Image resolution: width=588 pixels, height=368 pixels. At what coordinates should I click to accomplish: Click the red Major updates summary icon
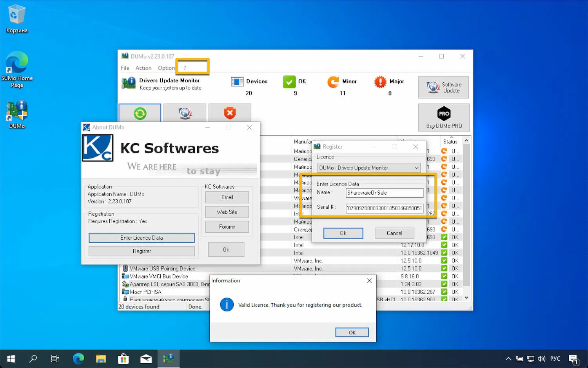tap(380, 82)
